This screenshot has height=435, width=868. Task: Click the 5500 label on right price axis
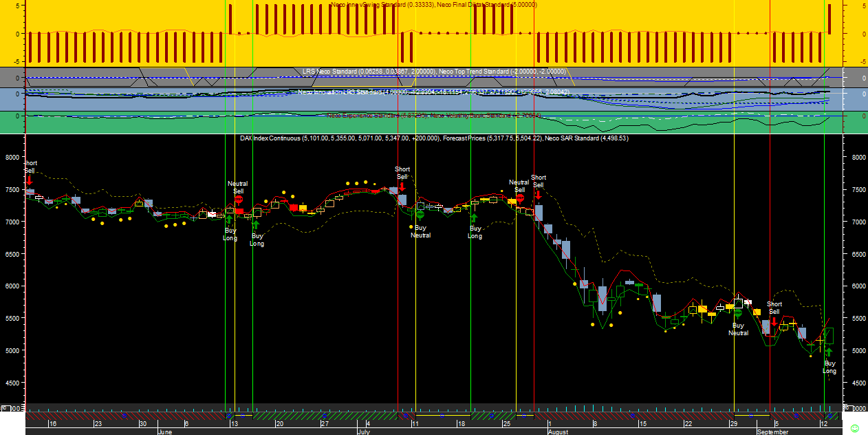click(858, 319)
